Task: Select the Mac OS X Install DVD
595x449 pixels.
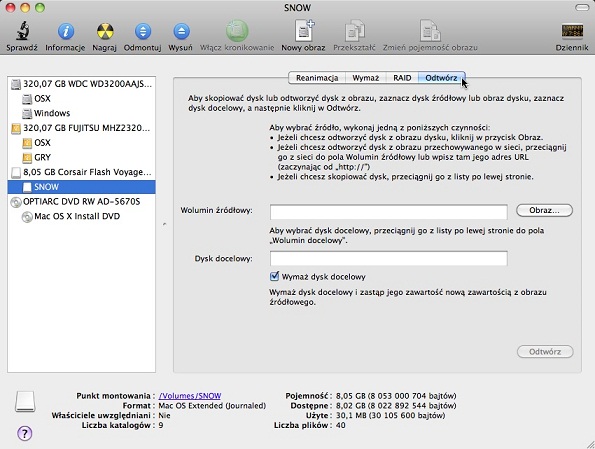Action: click(x=81, y=216)
